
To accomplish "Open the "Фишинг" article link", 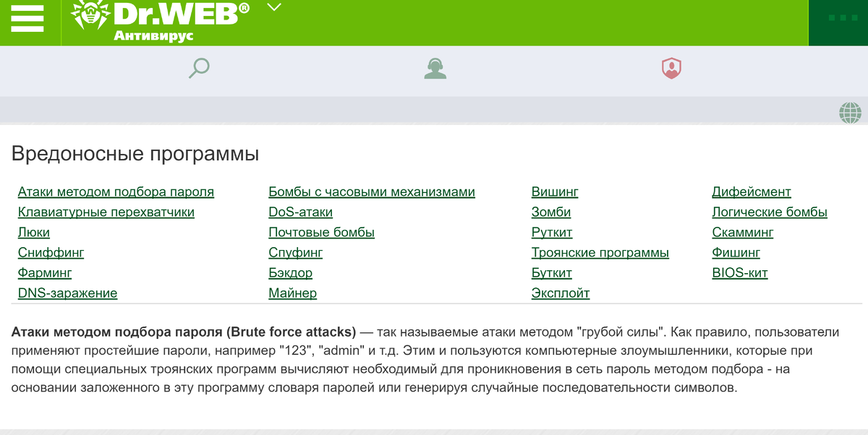I will pos(734,252).
